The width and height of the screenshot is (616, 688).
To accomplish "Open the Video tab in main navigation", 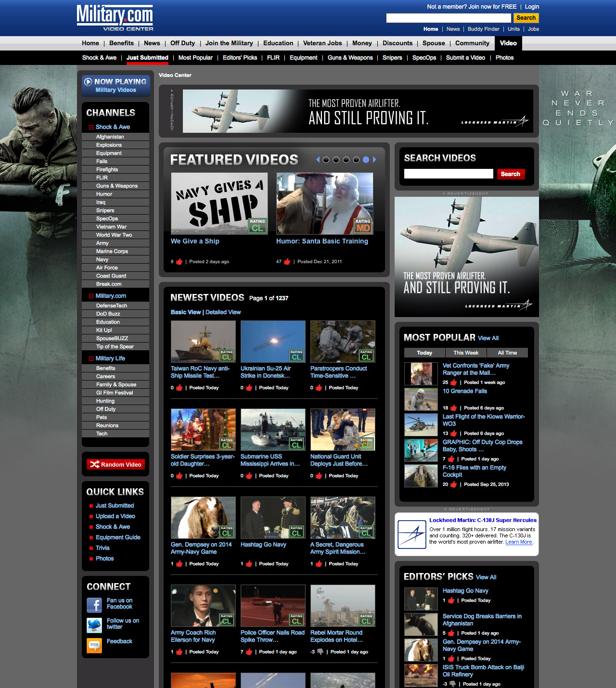I will (508, 43).
